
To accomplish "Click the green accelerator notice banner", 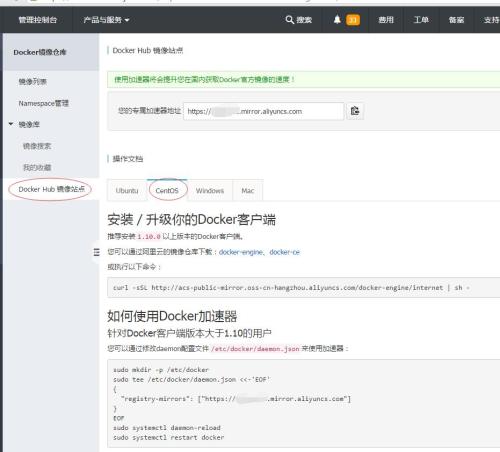I will 303,79.
